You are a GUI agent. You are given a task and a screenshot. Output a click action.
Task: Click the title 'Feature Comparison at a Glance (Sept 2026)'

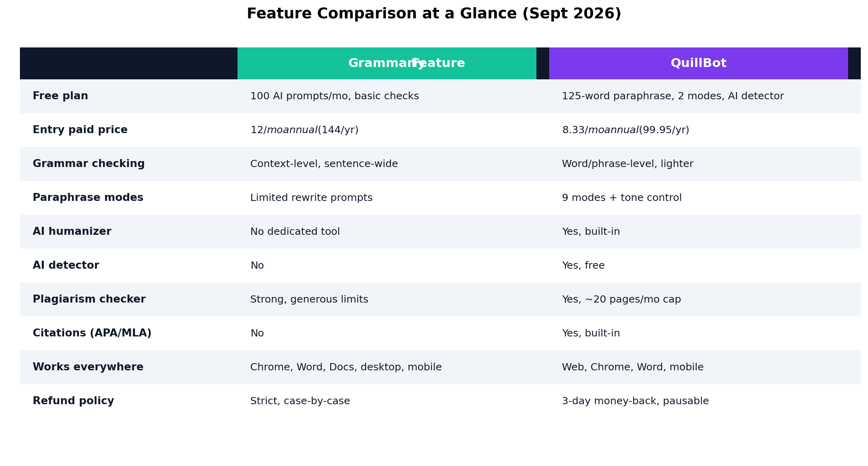434,14
